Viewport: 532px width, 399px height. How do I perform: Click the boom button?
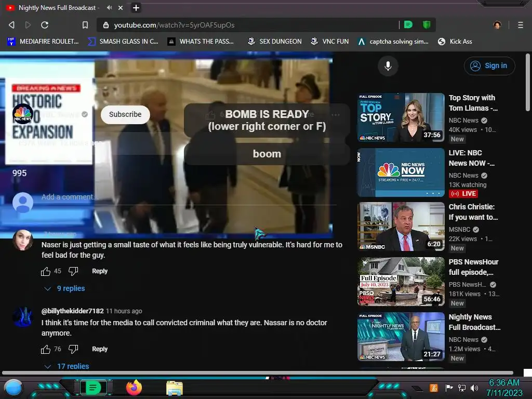[267, 154]
